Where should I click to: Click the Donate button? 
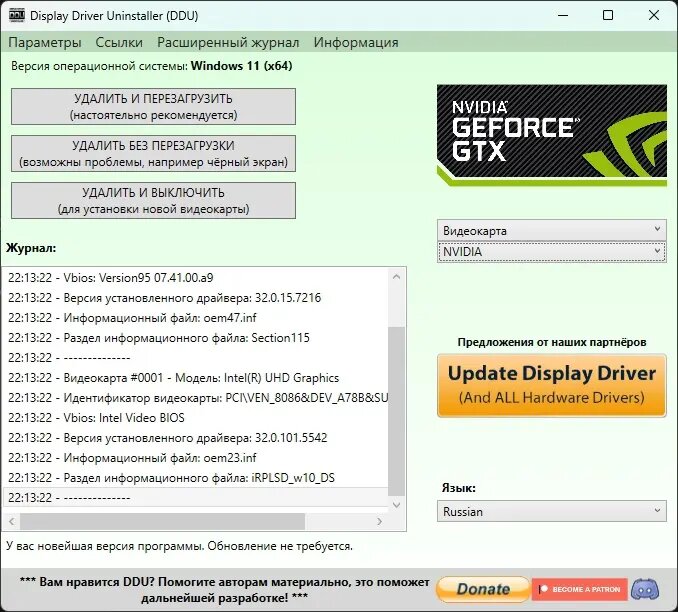coord(483,589)
